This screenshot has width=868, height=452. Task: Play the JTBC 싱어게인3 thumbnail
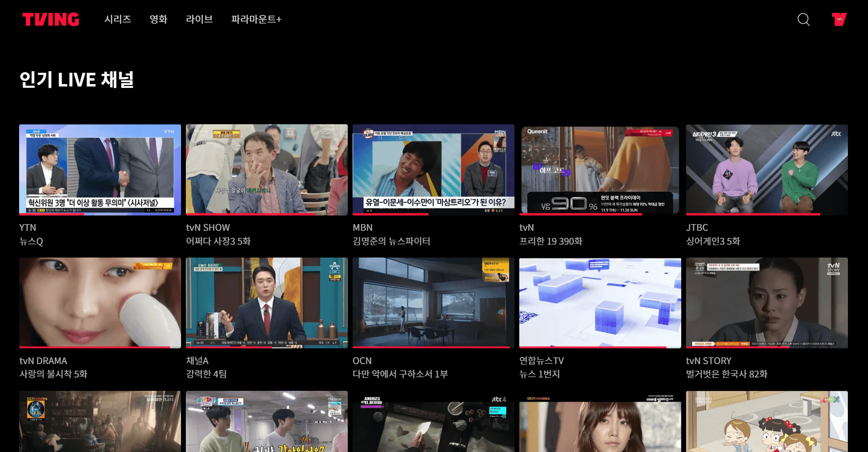click(767, 170)
